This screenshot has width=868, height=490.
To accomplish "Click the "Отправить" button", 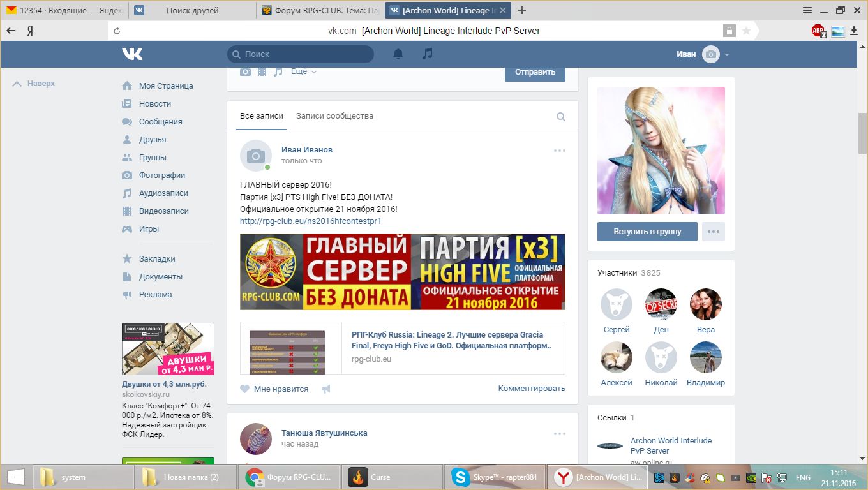I will click(535, 72).
